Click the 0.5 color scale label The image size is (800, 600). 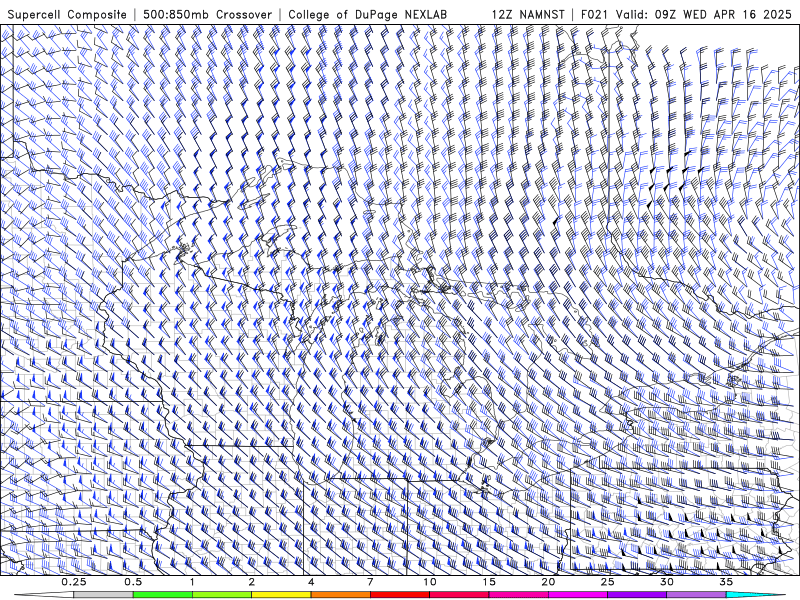pos(133,582)
